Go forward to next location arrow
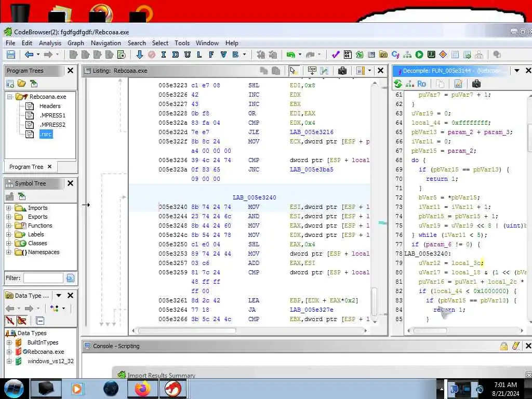This screenshot has height=399, width=532. tap(48, 54)
